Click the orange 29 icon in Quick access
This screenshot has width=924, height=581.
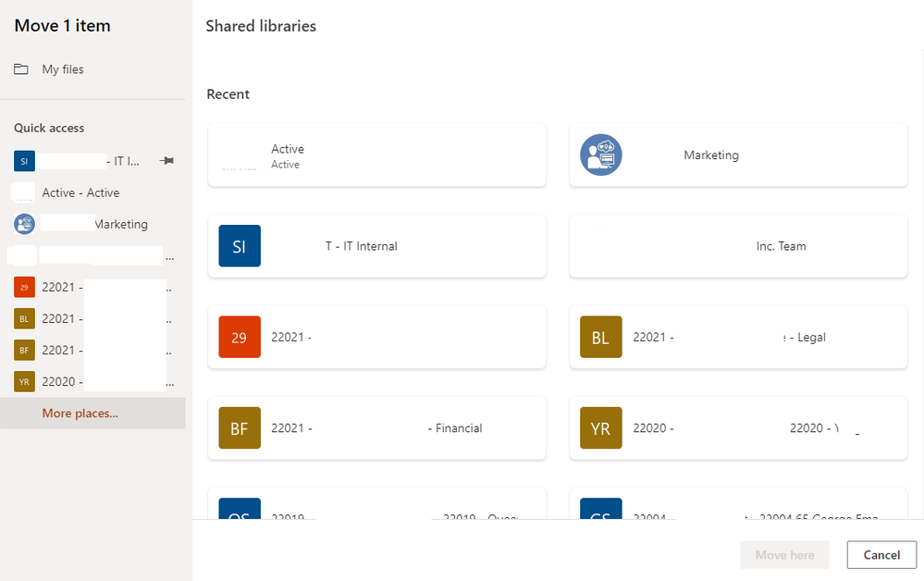24,287
